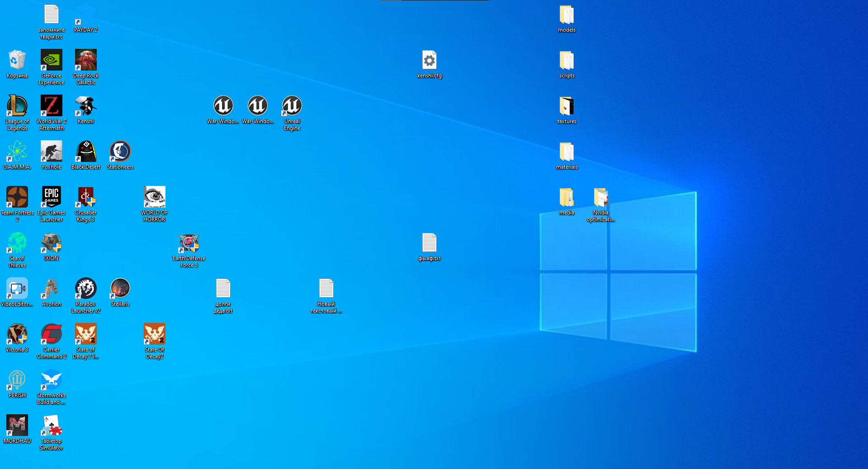Select the долги деда.txt file
Image resolution: width=868 pixels, height=469 pixels.
[x=223, y=295]
